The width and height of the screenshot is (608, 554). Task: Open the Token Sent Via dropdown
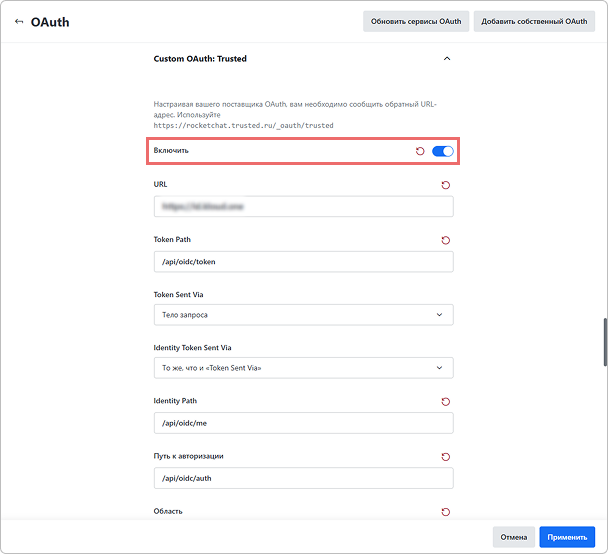tap(304, 315)
